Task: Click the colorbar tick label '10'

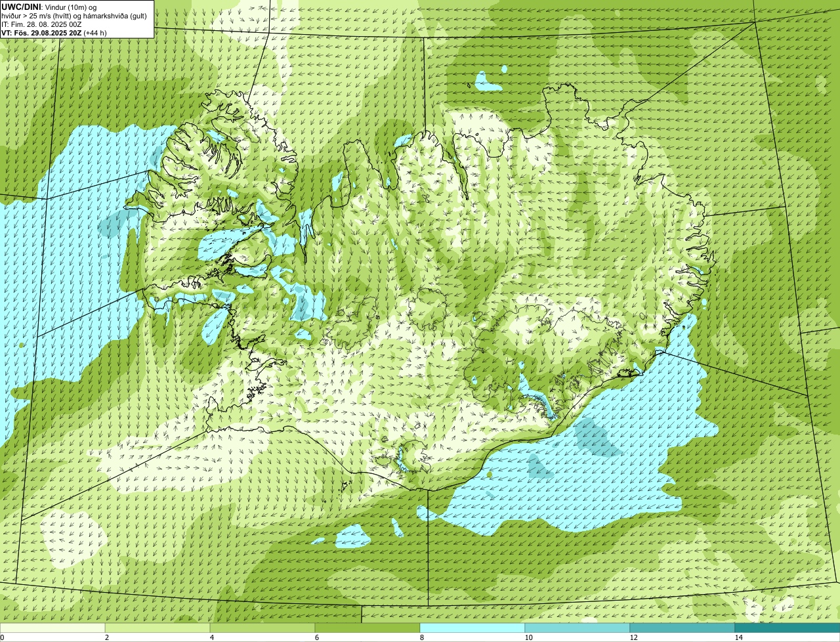Action: coord(528,637)
